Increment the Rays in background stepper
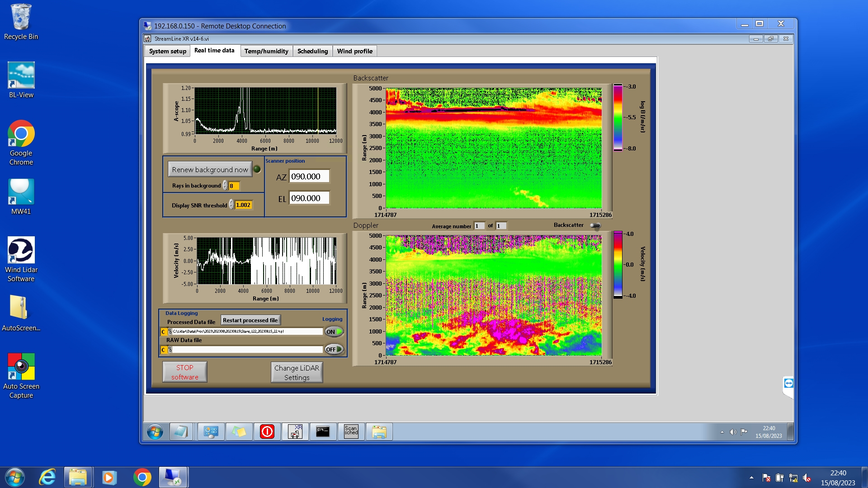 click(x=225, y=183)
